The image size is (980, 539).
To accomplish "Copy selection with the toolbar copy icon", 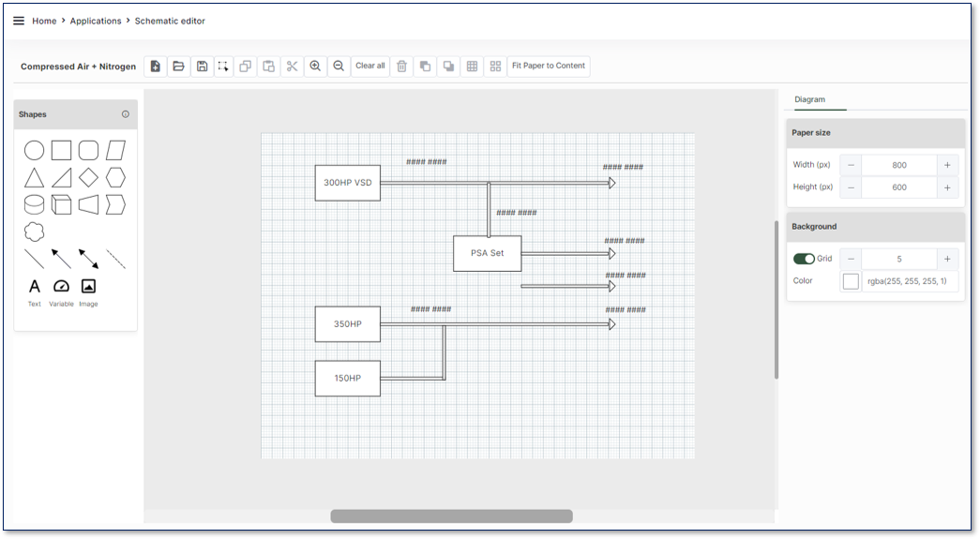I will 246,67.
